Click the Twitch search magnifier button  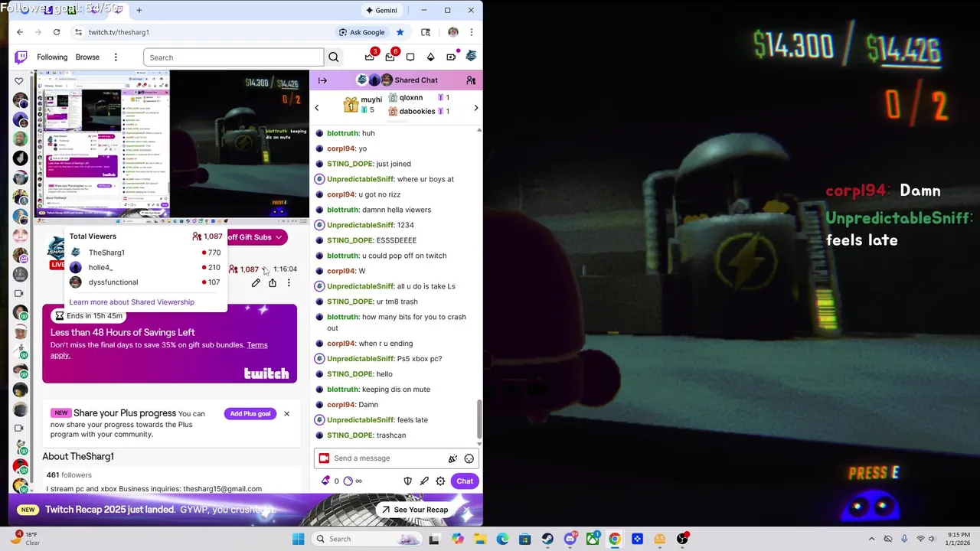(x=334, y=57)
